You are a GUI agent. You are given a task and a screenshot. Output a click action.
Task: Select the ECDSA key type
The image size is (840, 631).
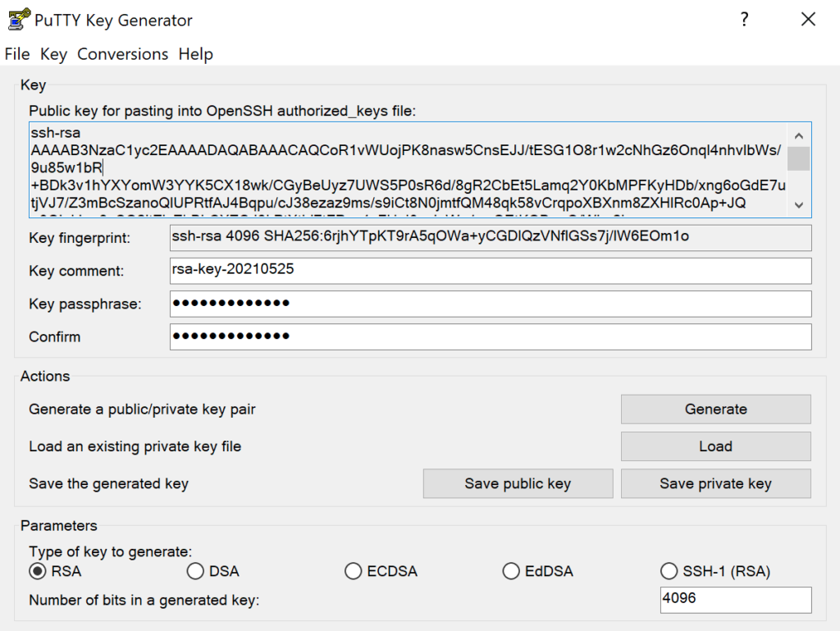[353, 571]
